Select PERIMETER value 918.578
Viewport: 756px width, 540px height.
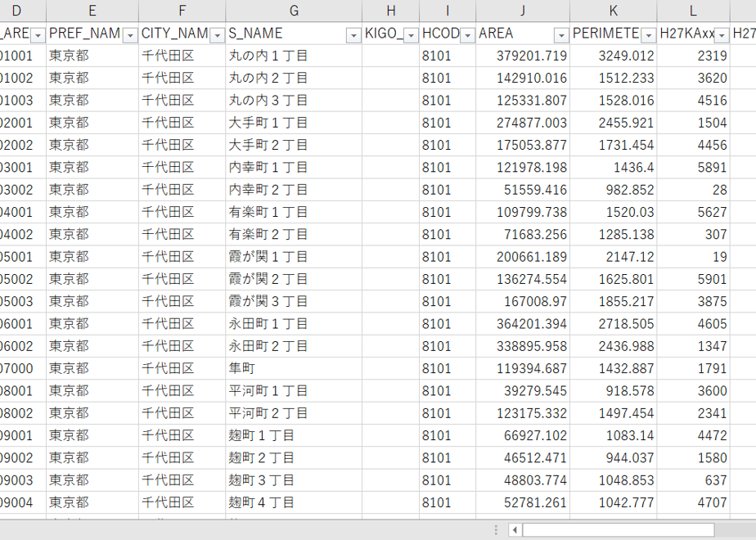614,390
